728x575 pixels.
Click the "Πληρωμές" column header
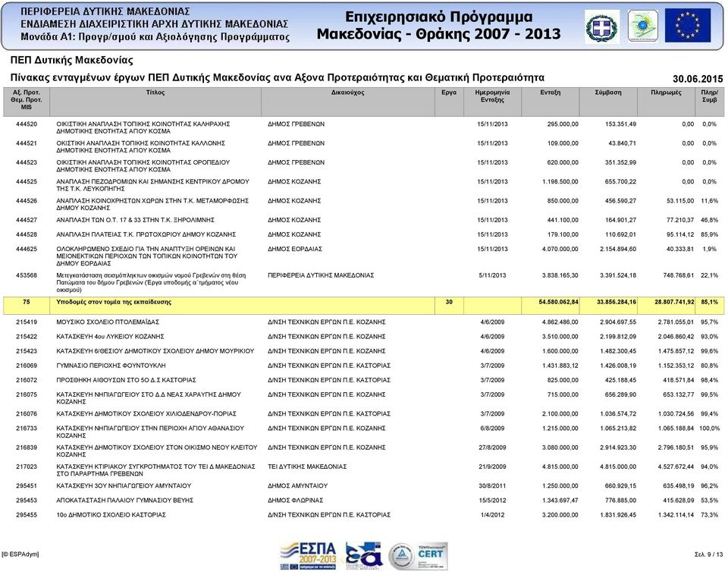point(667,93)
